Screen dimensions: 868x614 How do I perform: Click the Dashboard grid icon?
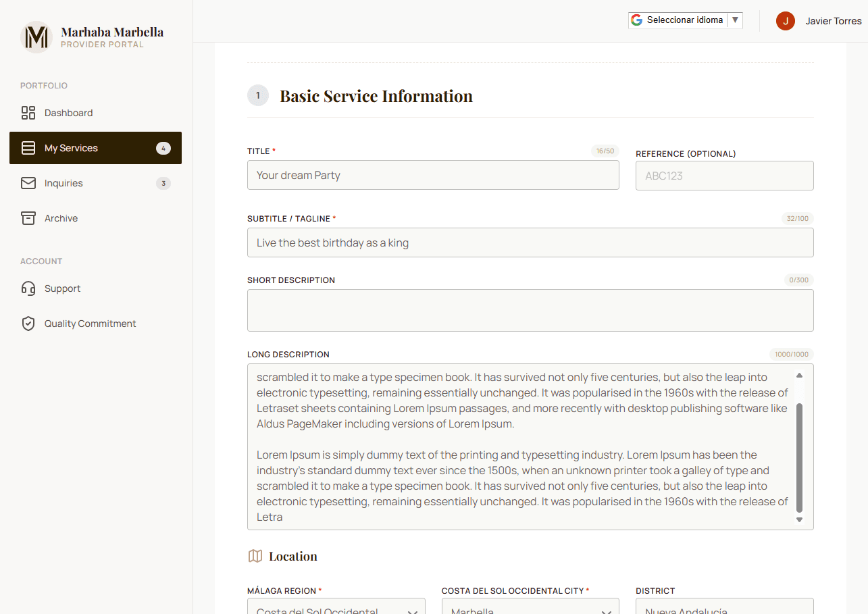coord(28,113)
